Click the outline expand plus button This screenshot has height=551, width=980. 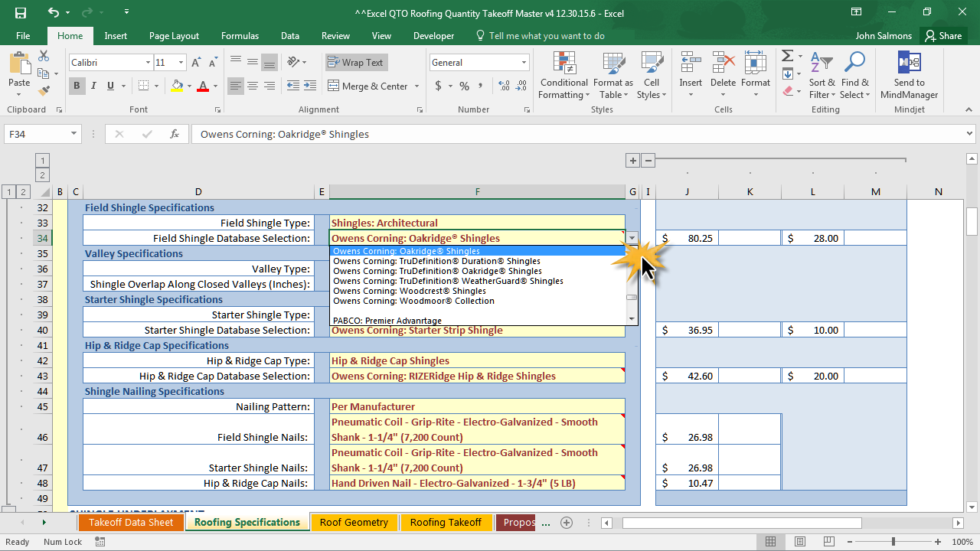632,160
